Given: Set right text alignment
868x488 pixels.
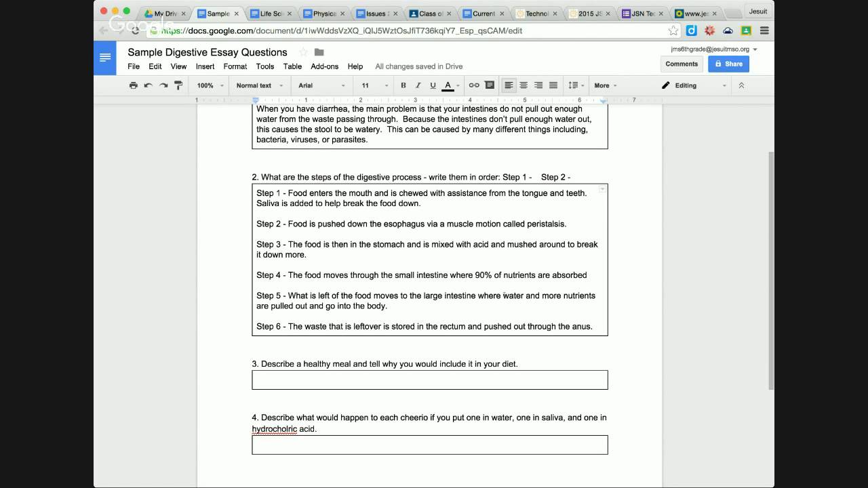Looking at the screenshot, I should 538,85.
